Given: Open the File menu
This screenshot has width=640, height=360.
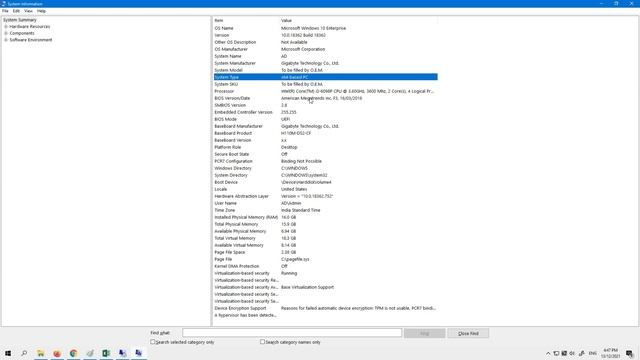Looking at the screenshot, I should click(5, 11).
